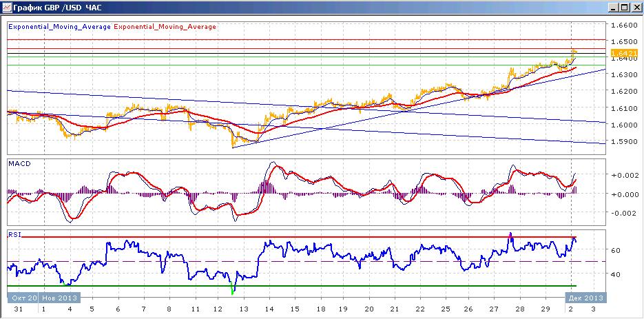This screenshot has width=644, height=319.
Task: Click the 1.5900 price axis label
Action: tap(624, 141)
